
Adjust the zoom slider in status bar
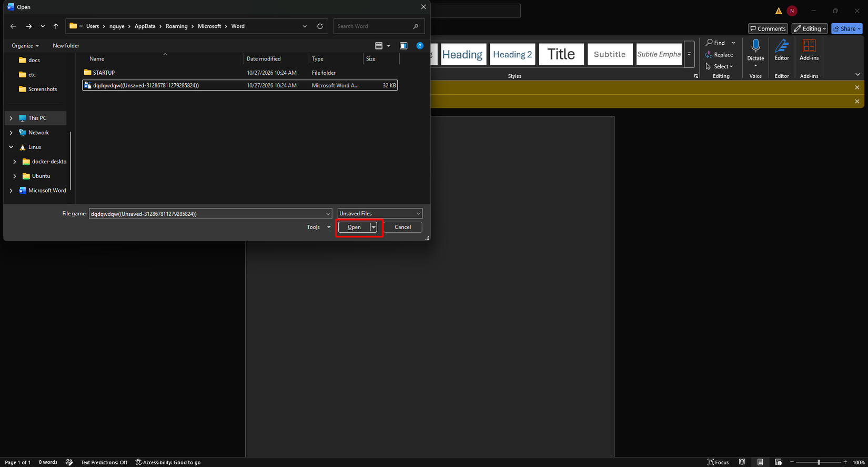pos(818,462)
